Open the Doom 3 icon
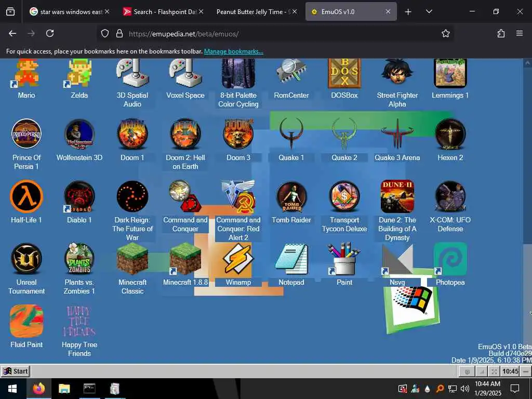This screenshot has width=532, height=399. click(238, 134)
